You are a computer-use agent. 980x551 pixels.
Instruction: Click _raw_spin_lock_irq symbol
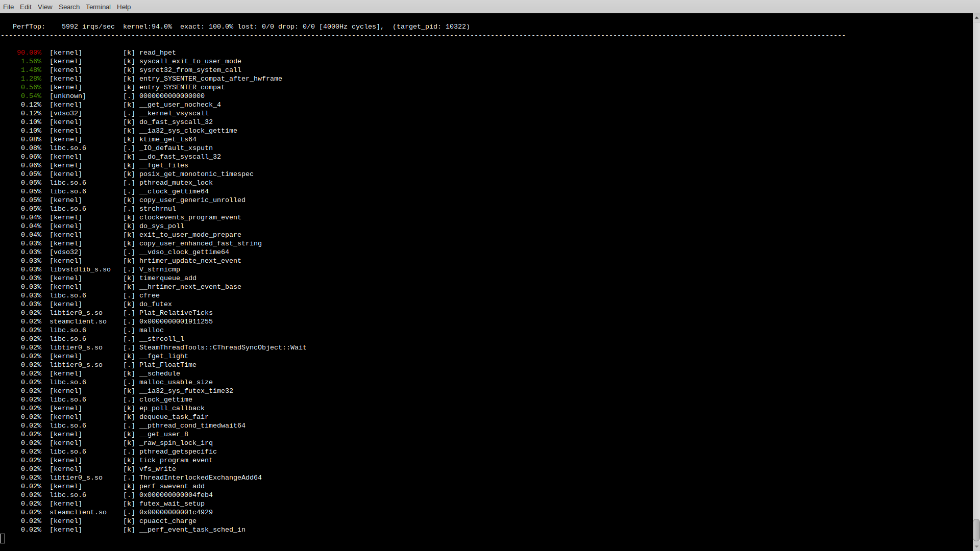click(x=176, y=443)
